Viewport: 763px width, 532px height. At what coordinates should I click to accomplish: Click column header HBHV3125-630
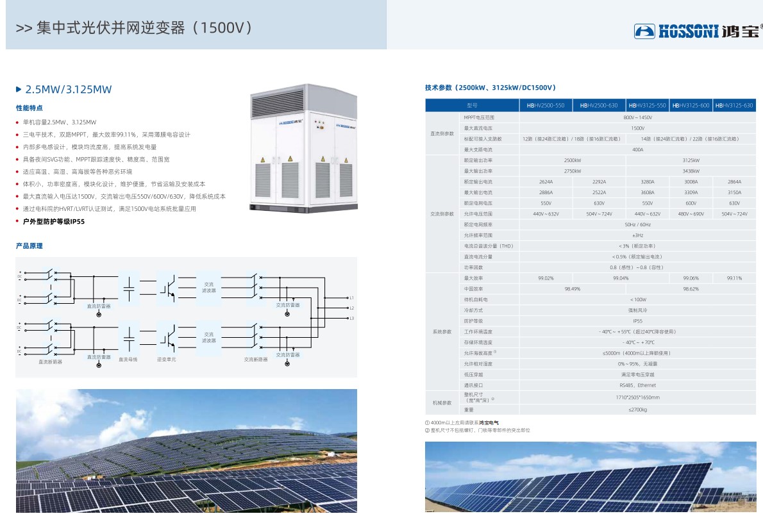coord(734,106)
